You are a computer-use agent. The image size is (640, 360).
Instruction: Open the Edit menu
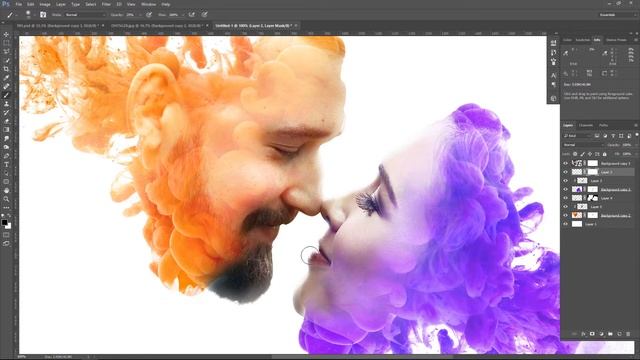31,4
